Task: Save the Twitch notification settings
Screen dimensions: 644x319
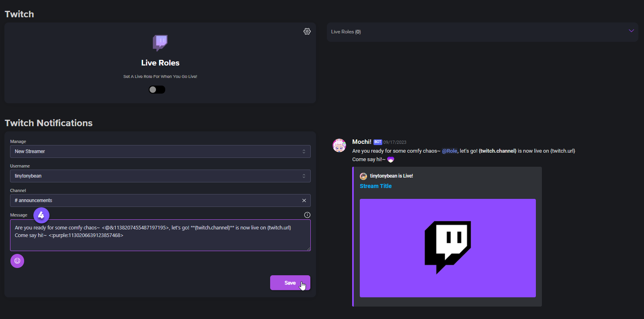Action: tap(290, 283)
